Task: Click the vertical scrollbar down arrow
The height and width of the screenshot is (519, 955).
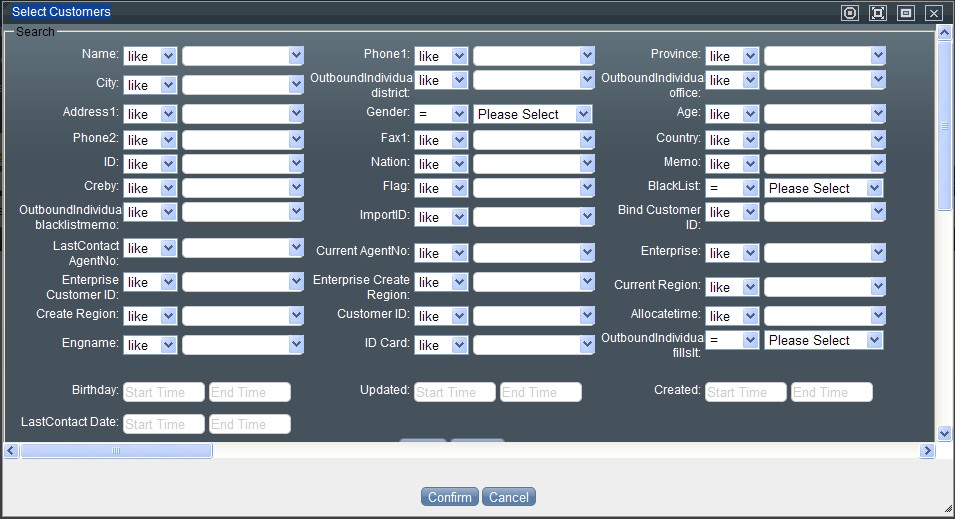Action: click(944, 433)
